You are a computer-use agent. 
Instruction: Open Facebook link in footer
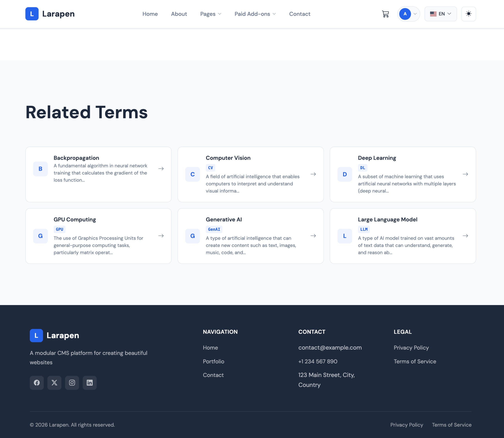pyautogui.click(x=37, y=382)
